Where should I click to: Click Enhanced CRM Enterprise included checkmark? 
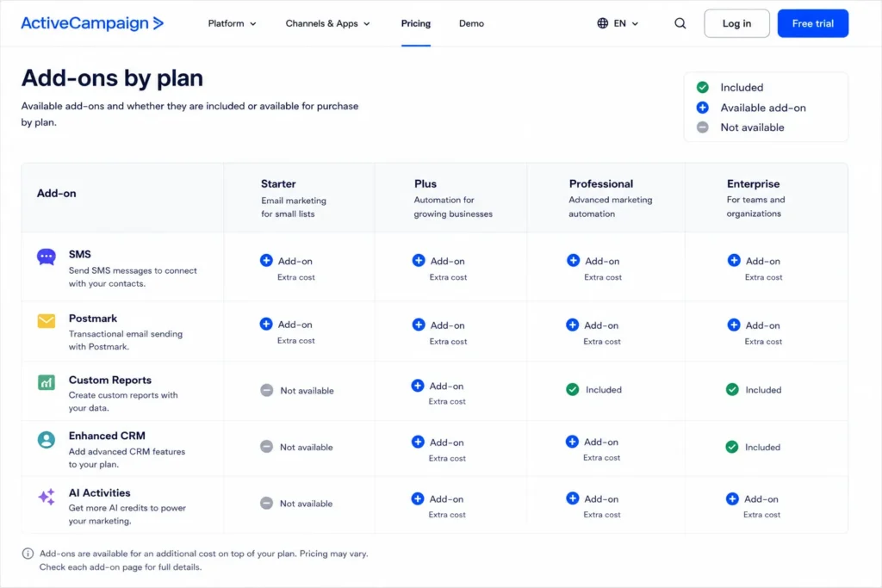tap(732, 447)
